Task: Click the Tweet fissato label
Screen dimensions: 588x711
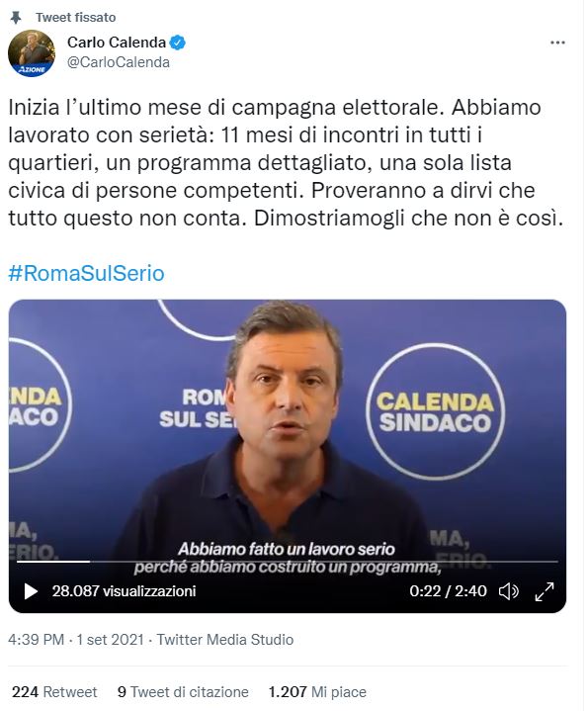Action: 76,18
